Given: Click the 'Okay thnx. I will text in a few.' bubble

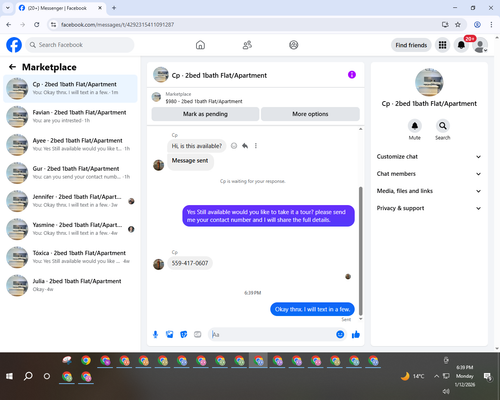Looking at the screenshot, I should pyautogui.click(x=312, y=309).
